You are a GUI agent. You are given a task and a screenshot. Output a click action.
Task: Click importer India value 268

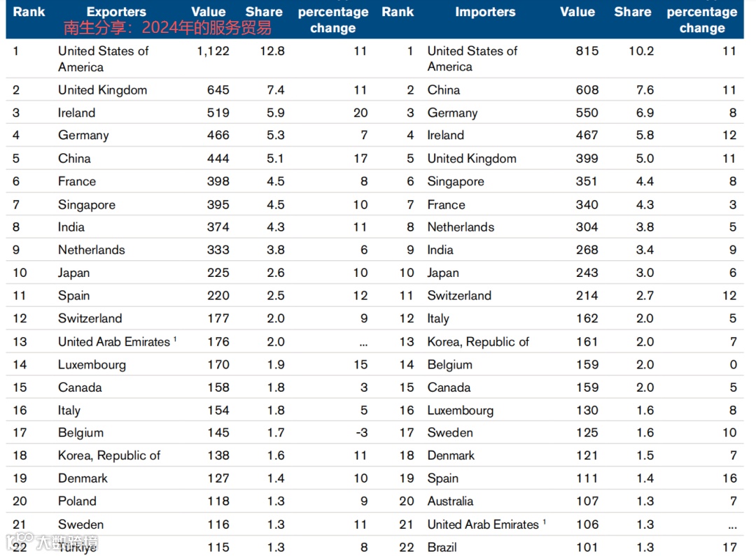click(587, 250)
